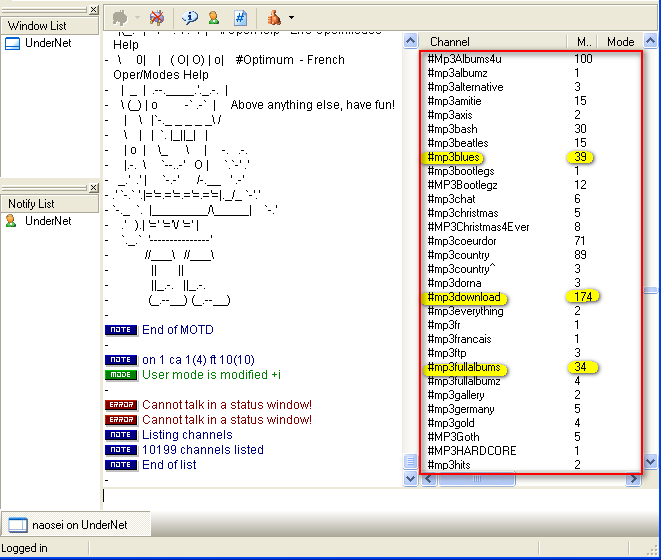Click the message pane scrollbar thumb
Viewport: 661px width, 560px height.
[x=410, y=461]
